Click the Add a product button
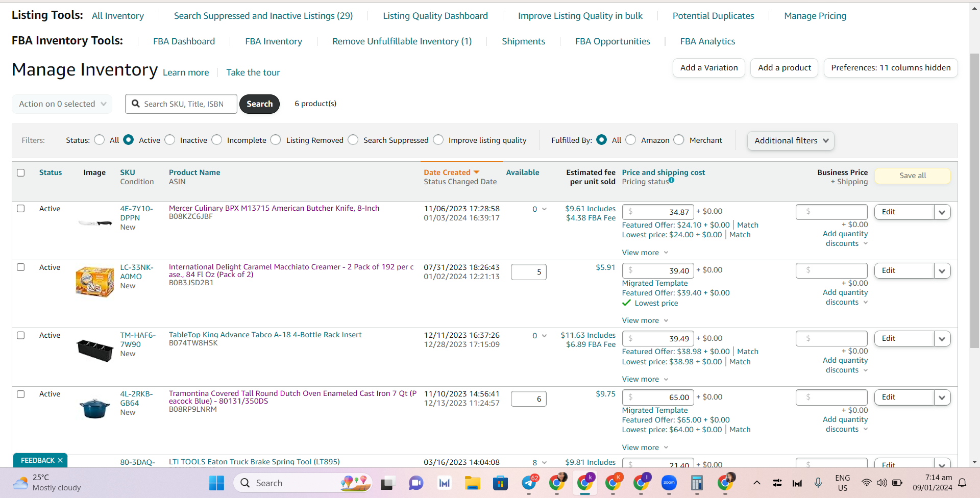Image resolution: width=980 pixels, height=498 pixels. (x=785, y=68)
